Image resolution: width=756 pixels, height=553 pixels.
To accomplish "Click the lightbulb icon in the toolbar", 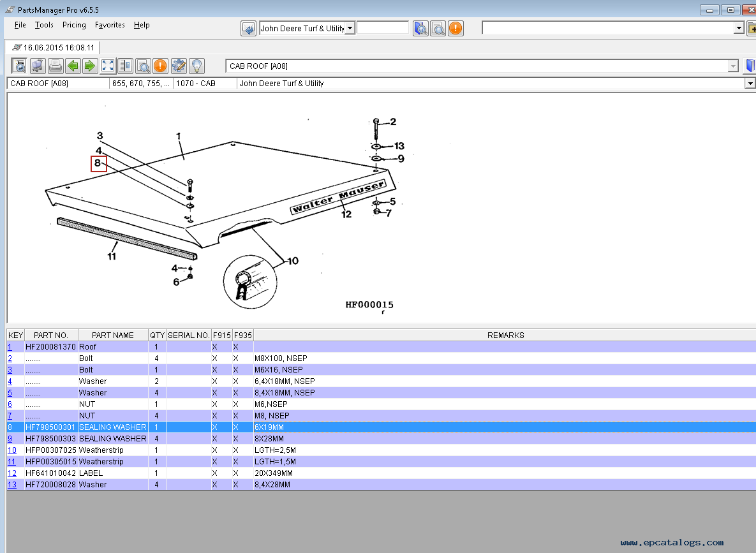I will coord(196,66).
